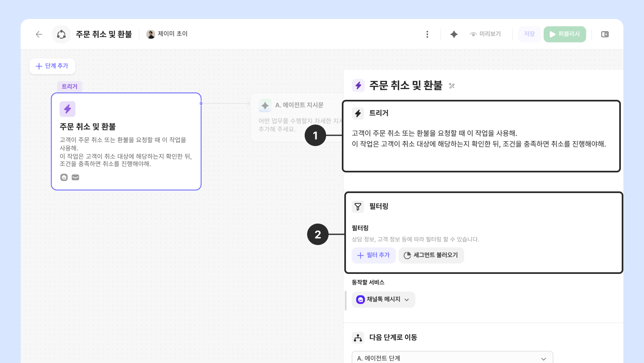Click the 제이미 초이 author avatar
644x363 pixels.
(151, 34)
